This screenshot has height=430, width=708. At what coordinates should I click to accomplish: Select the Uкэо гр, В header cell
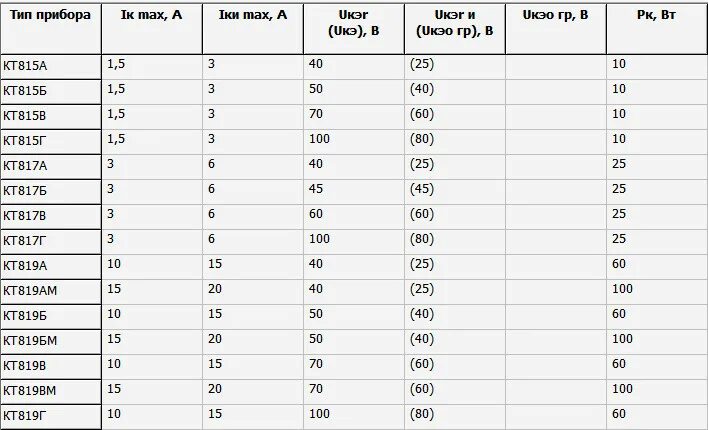[555, 28]
